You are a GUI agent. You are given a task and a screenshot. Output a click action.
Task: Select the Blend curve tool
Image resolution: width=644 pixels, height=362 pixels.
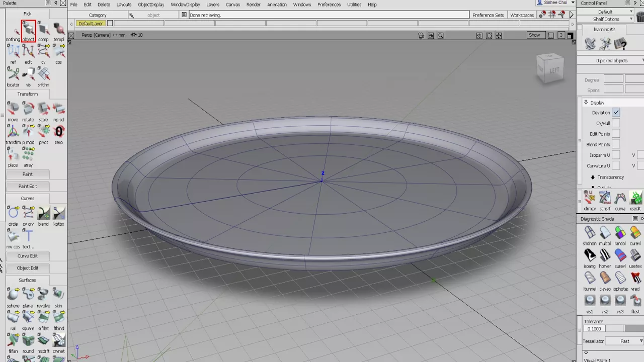click(43, 215)
